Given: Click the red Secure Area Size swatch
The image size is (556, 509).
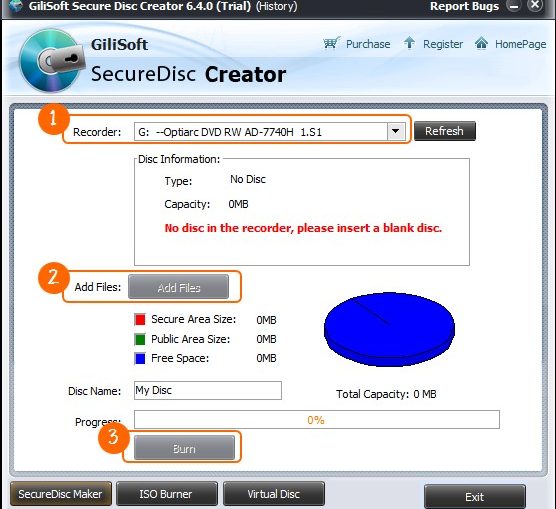Looking at the screenshot, I should point(140,320).
